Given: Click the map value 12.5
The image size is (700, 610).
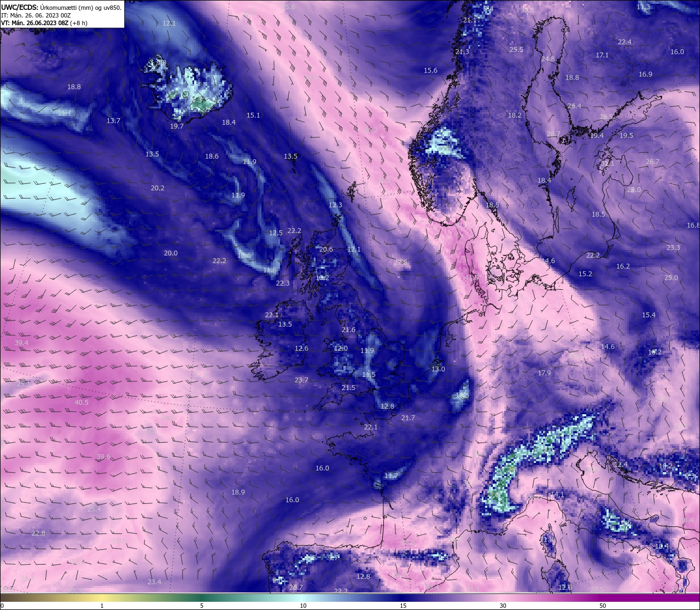Looking at the screenshot, I should point(276,233).
